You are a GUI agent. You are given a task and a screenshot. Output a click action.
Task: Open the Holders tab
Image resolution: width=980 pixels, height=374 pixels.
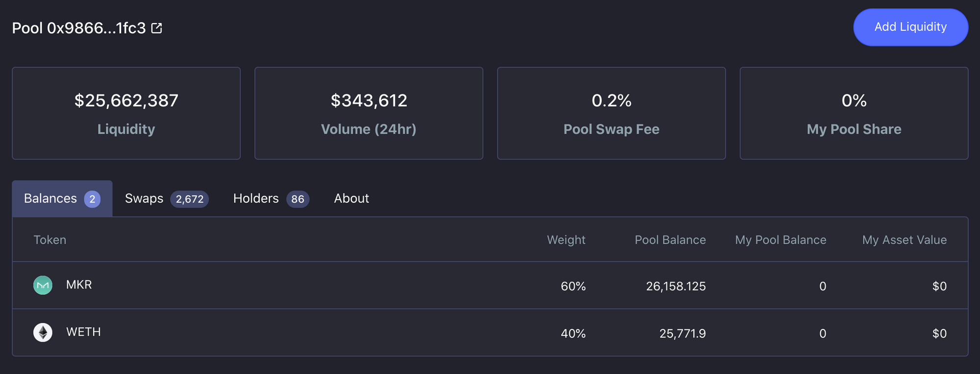[271, 199]
